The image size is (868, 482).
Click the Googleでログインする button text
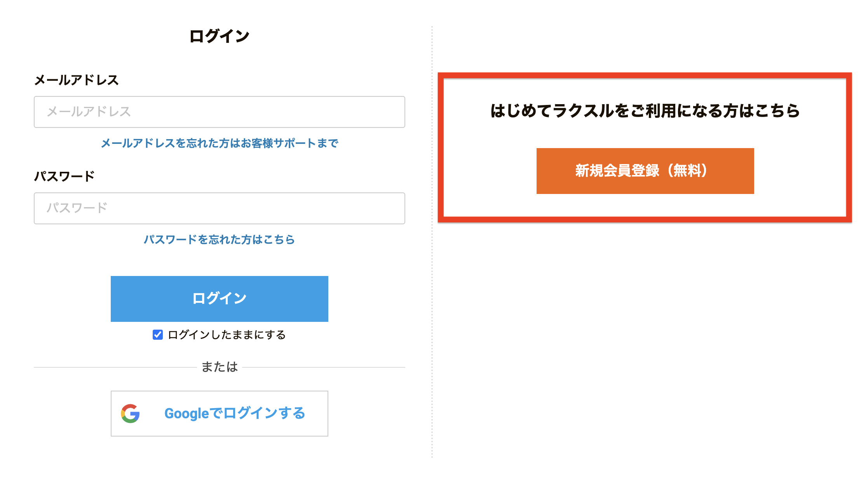coord(235,413)
